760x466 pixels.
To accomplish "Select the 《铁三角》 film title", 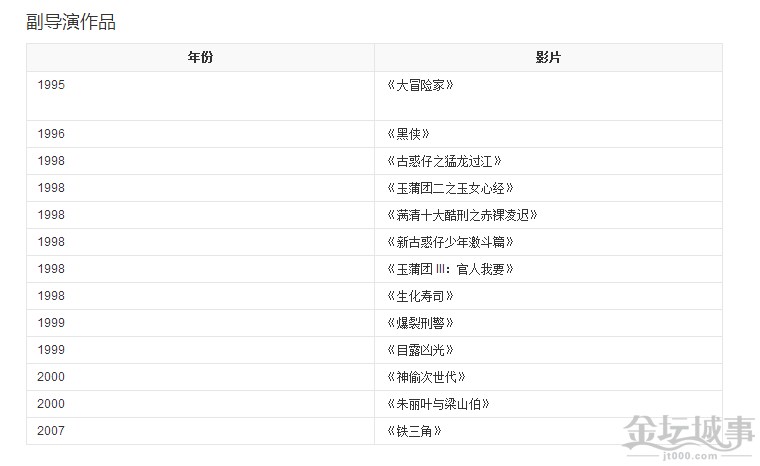I will (x=414, y=431).
